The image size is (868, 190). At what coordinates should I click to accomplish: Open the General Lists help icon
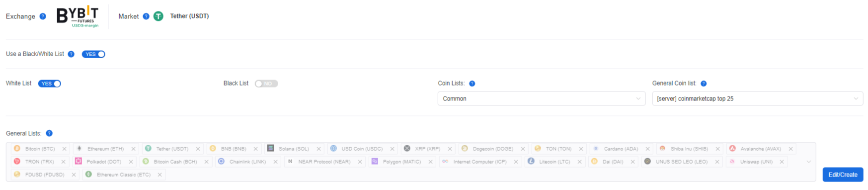(x=49, y=133)
